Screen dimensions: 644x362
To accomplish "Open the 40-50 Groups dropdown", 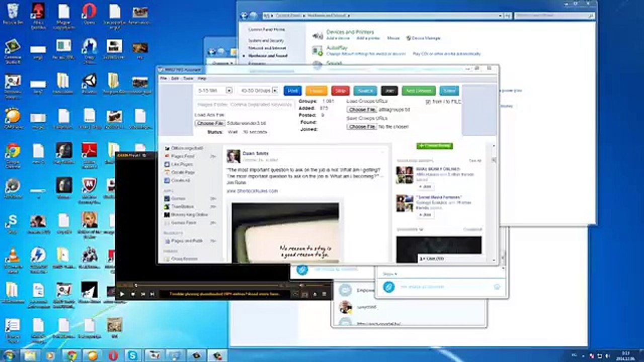I will pos(259,90).
